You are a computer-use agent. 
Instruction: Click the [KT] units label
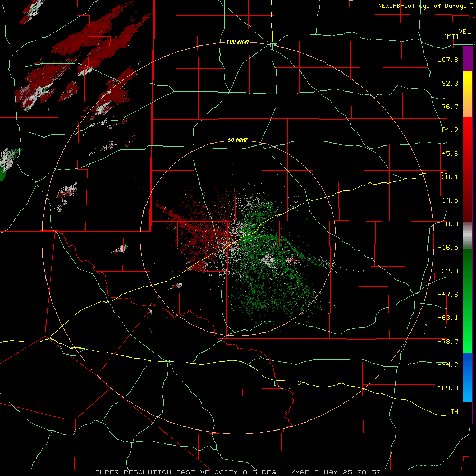[x=452, y=36]
